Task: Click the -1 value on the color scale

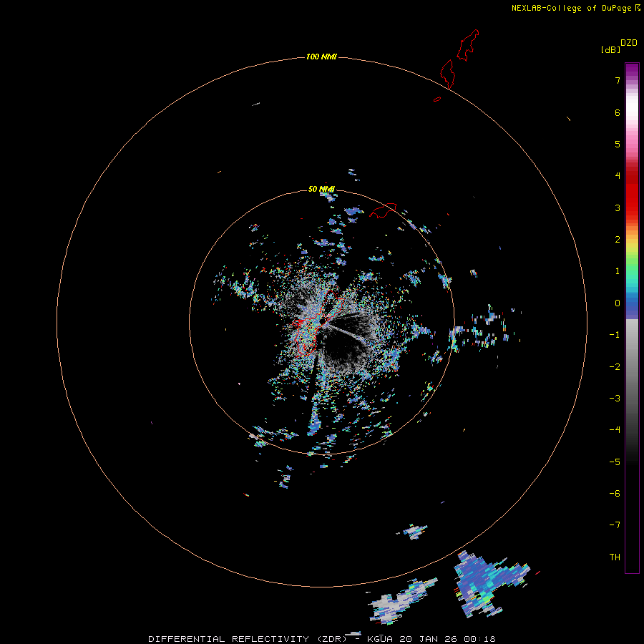Action: (615, 335)
